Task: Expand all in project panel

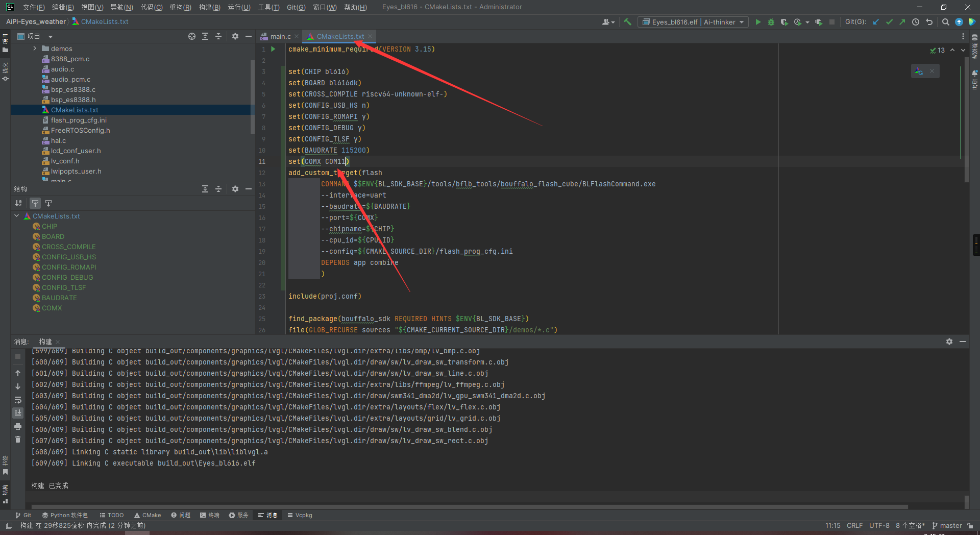Action: [205, 36]
